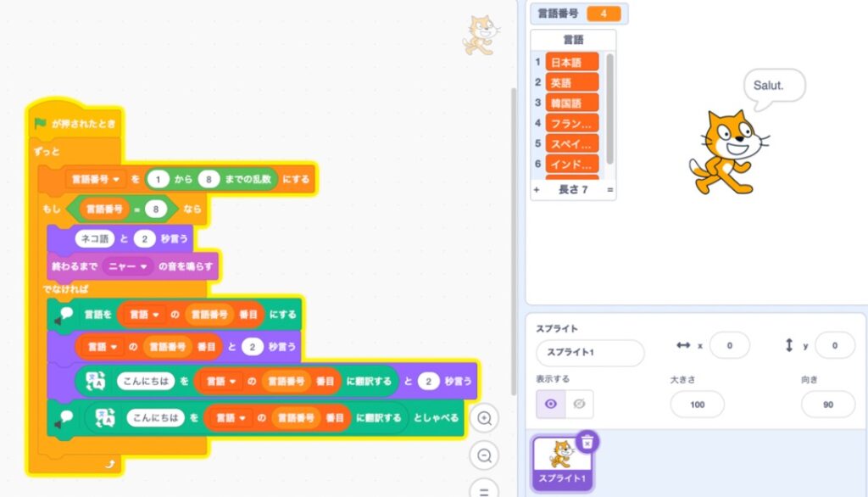
Task: Click list item インド…
Action: coord(572,164)
